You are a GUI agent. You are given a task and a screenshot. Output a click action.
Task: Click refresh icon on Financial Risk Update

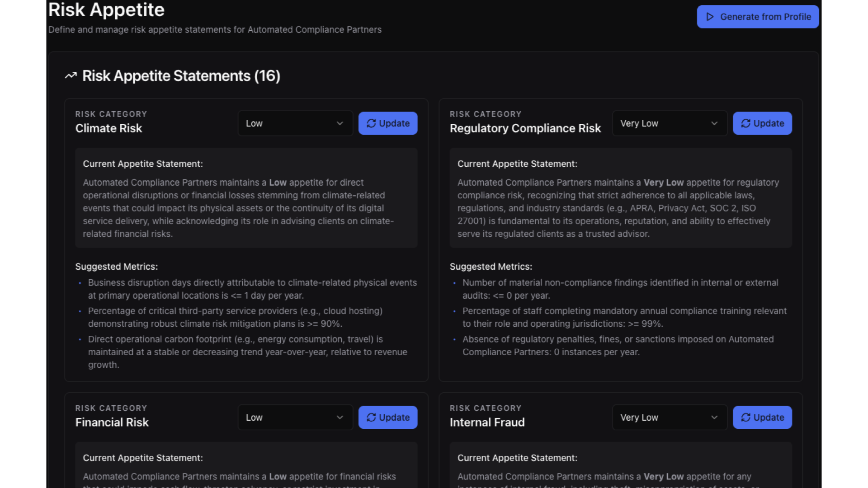coord(371,418)
